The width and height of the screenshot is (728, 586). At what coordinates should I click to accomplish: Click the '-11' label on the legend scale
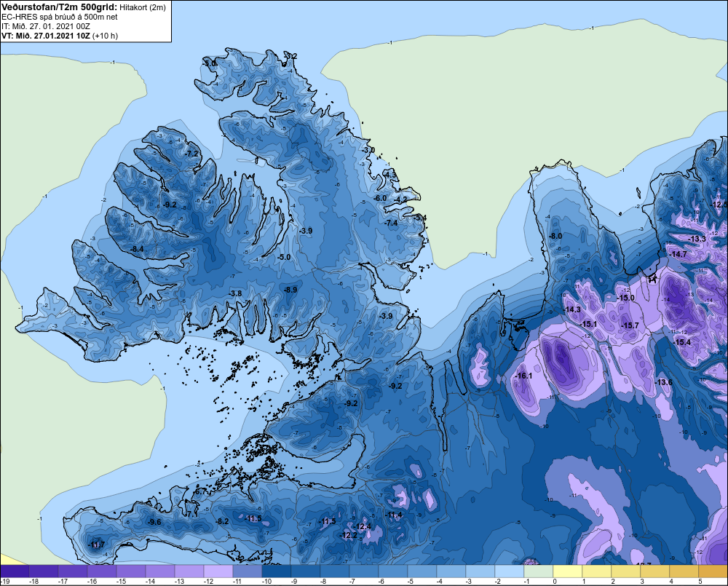(x=237, y=582)
